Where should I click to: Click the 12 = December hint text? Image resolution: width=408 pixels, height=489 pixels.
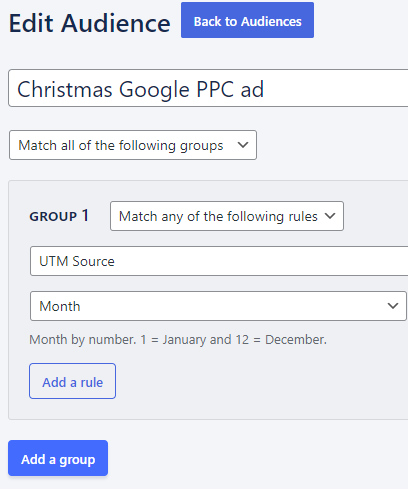[281, 340]
